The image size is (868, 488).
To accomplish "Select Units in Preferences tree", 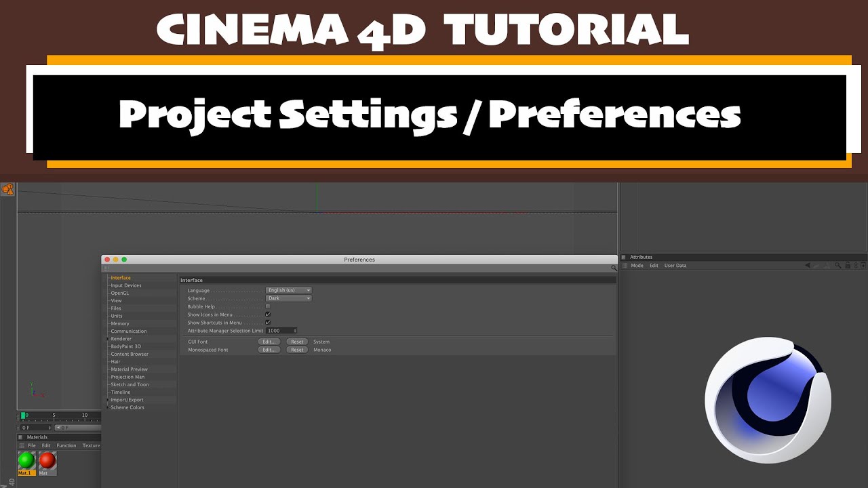I will click(117, 316).
